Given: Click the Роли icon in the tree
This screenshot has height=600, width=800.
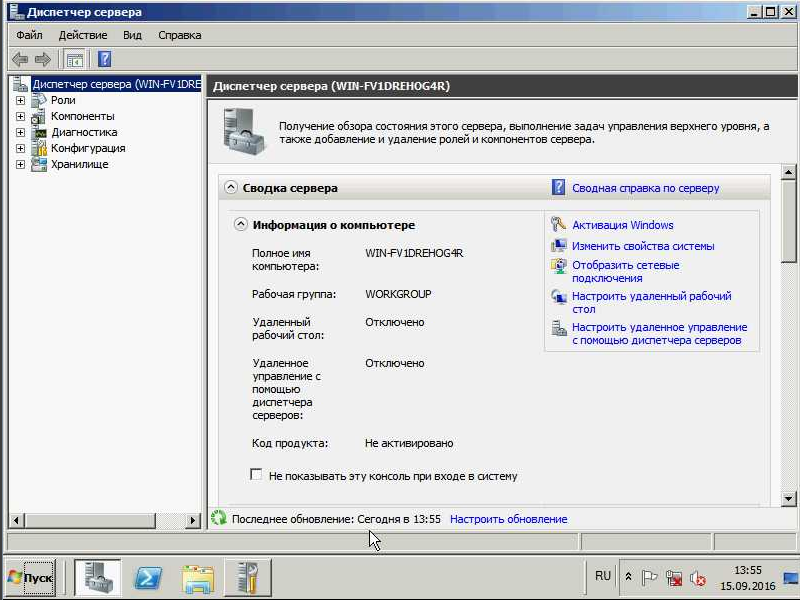Looking at the screenshot, I should (x=39, y=100).
